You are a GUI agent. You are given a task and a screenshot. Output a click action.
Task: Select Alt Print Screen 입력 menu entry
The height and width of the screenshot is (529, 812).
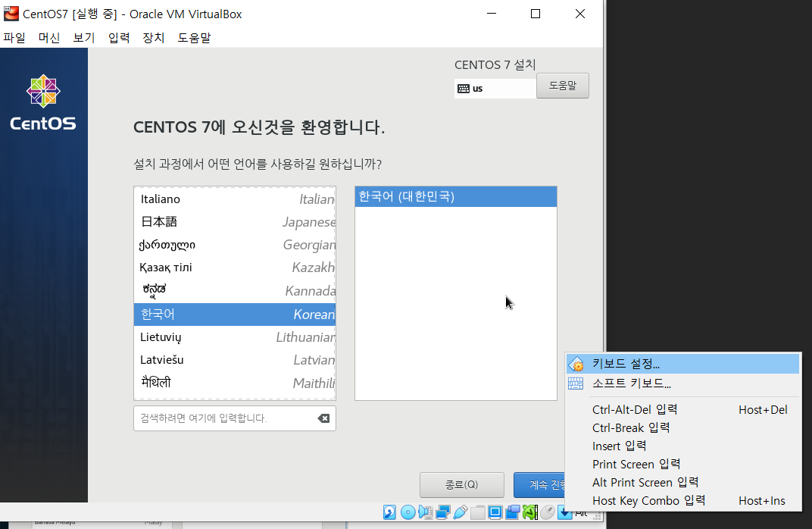point(682,482)
